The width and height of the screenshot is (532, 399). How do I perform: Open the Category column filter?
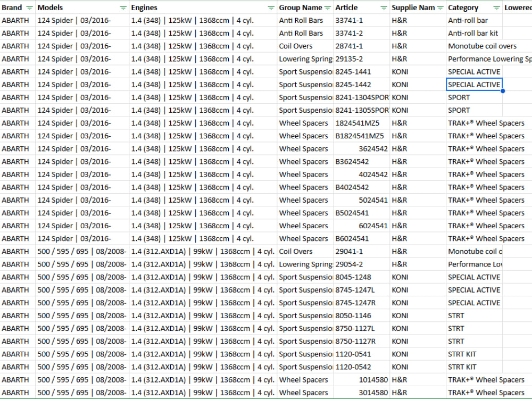(x=496, y=8)
